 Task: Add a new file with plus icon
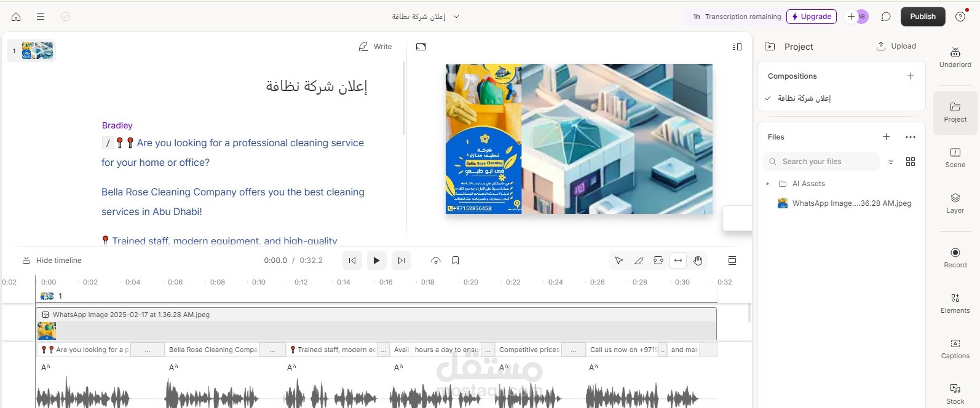886,137
